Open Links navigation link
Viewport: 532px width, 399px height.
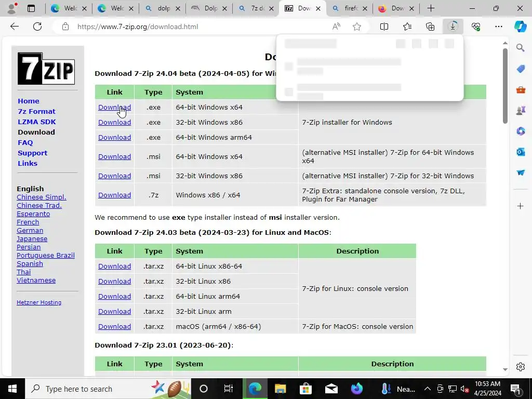point(28,163)
